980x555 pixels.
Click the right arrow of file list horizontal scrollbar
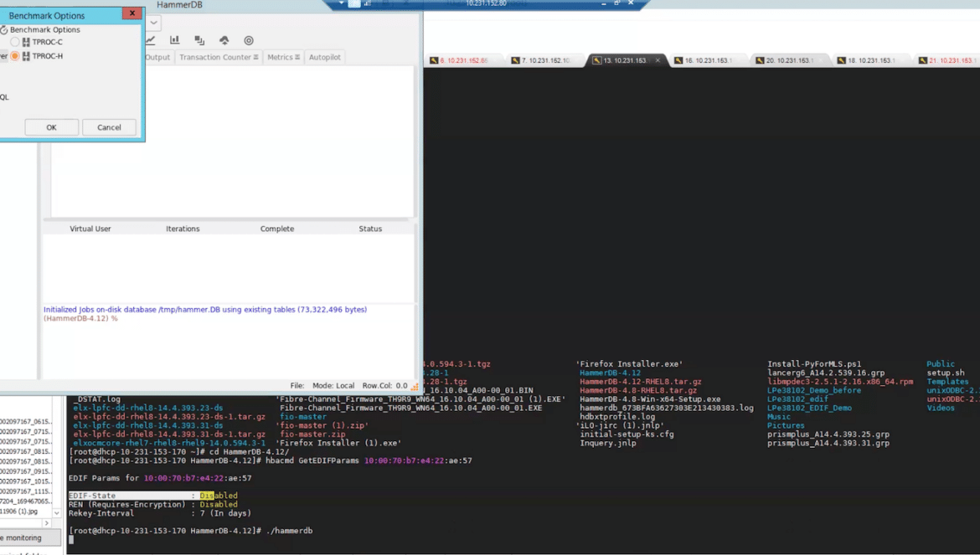[46, 523]
